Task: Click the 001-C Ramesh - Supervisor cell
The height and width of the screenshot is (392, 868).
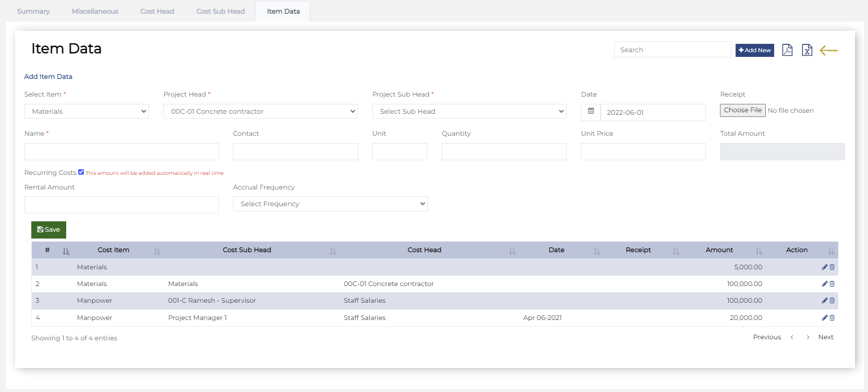Action: (212, 301)
